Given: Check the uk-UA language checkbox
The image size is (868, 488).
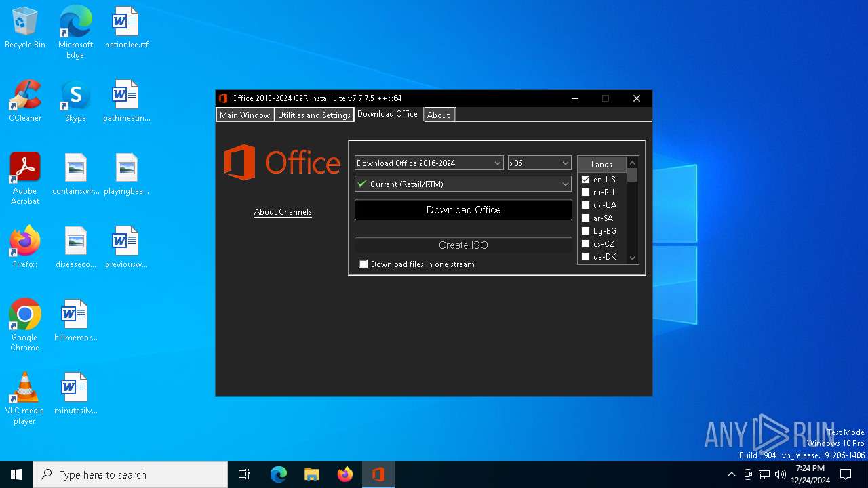Looking at the screenshot, I should (586, 205).
